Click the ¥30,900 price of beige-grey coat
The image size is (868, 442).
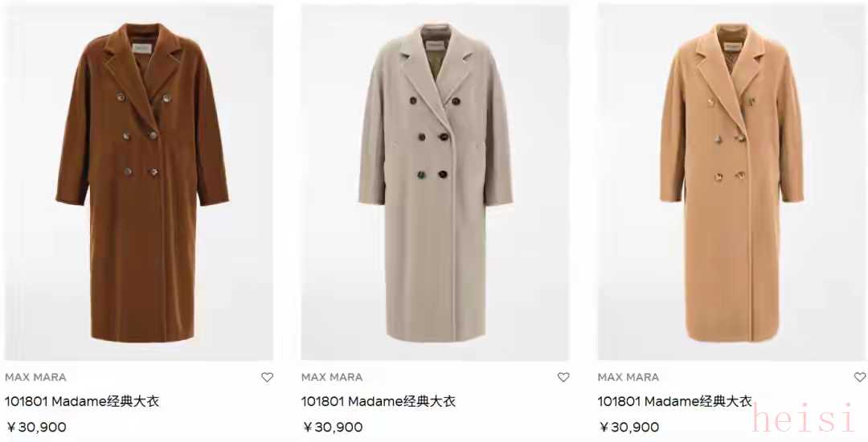coord(333,427)
